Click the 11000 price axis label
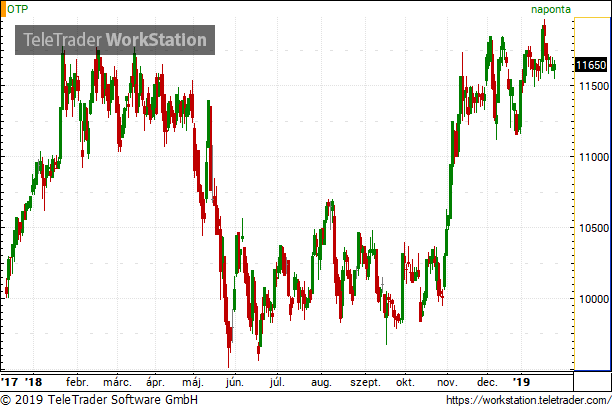 pyautogui.click(x=594, y=157)
